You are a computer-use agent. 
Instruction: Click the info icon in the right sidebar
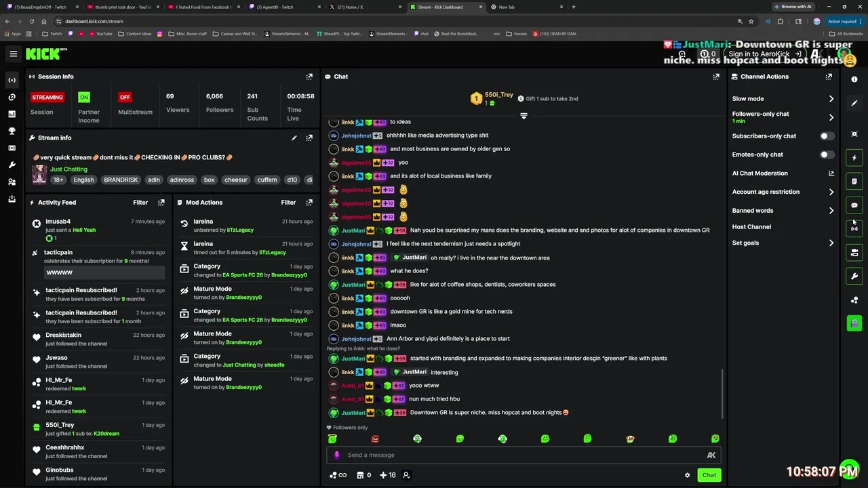(x=854, y=79)
